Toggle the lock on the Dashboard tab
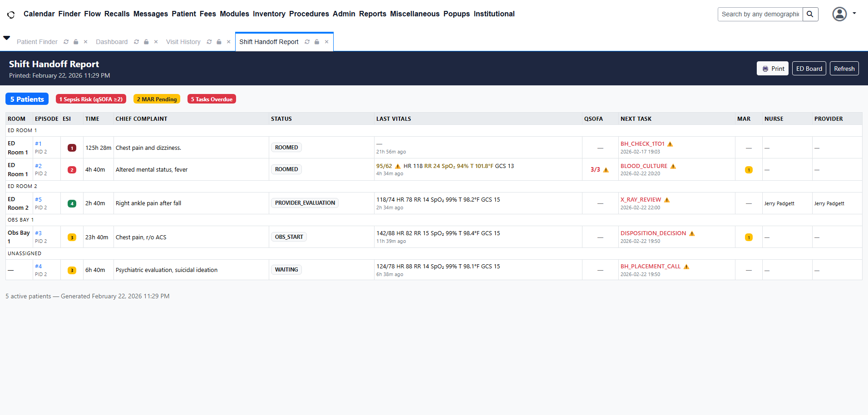The width and height of the screenshot is (868, 415). coord(146,42)
